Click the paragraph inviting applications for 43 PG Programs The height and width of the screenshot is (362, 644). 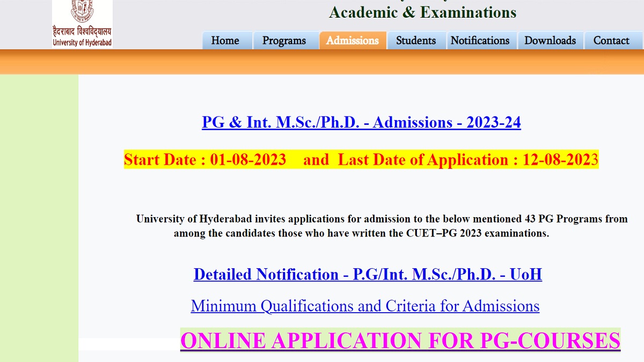pos(382,226)
